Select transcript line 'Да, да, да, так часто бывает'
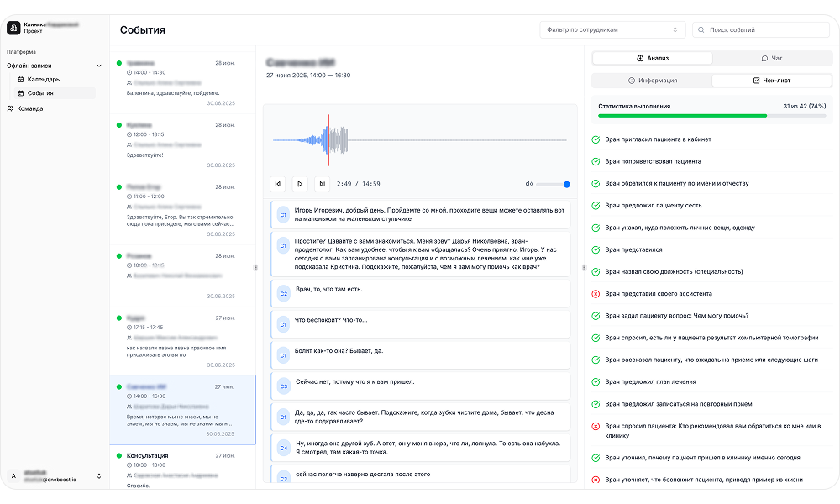 pyautogui.click(x=421, y=417)
